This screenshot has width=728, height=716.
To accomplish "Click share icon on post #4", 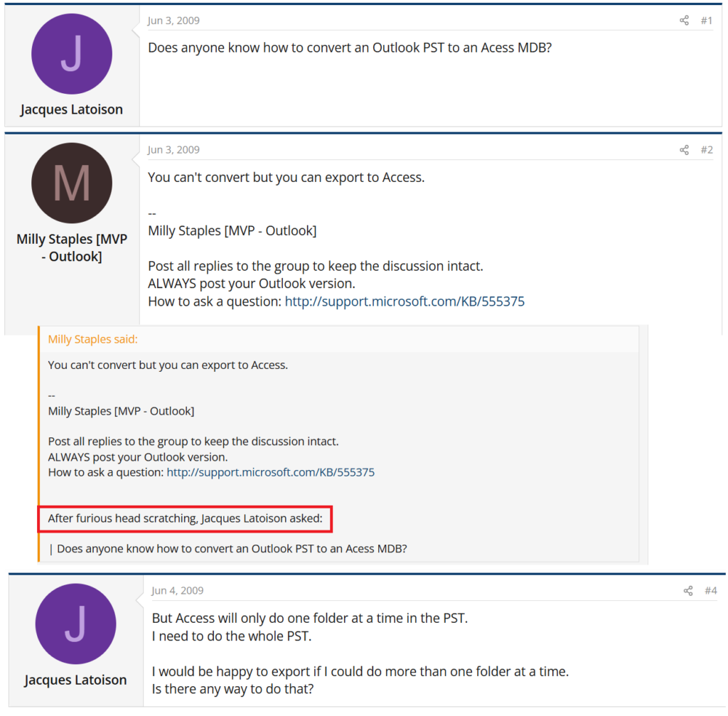I will [688, 591].
